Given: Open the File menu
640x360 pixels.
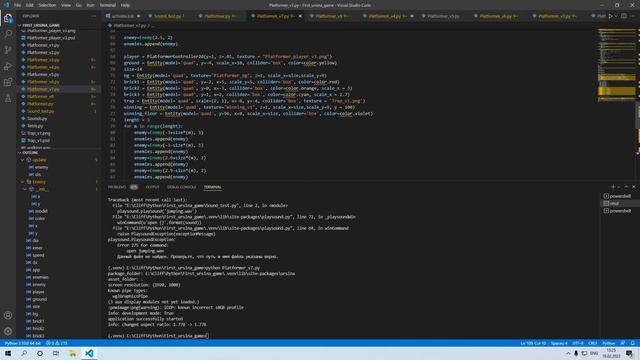Looking at the screenshot, I should [17, 5].
